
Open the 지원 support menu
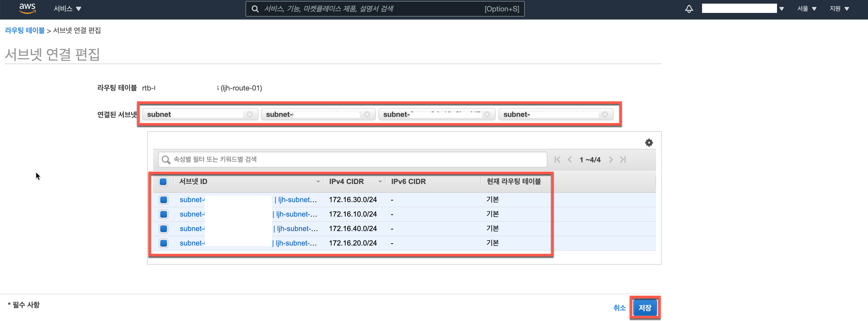(x=839, y=9)
